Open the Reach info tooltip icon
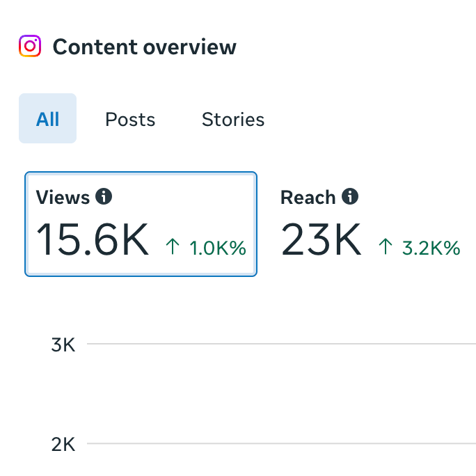Screen dimensions: 476x476 [x=350, y=196]
